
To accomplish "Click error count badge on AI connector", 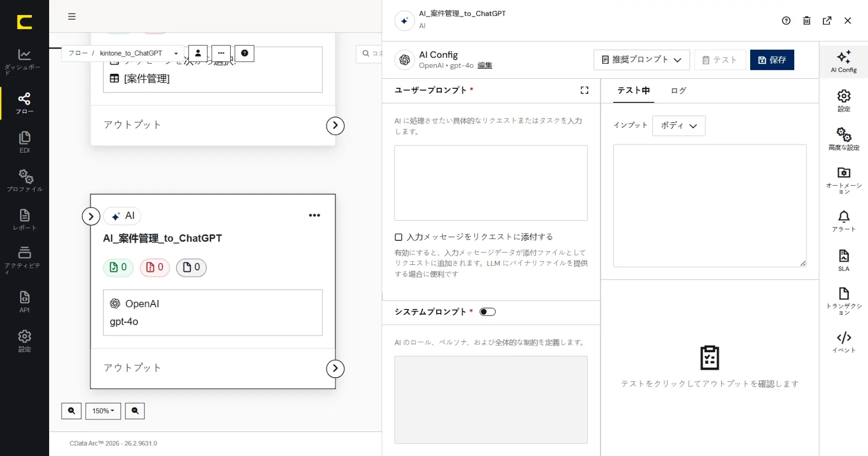I will coord(155,267).
